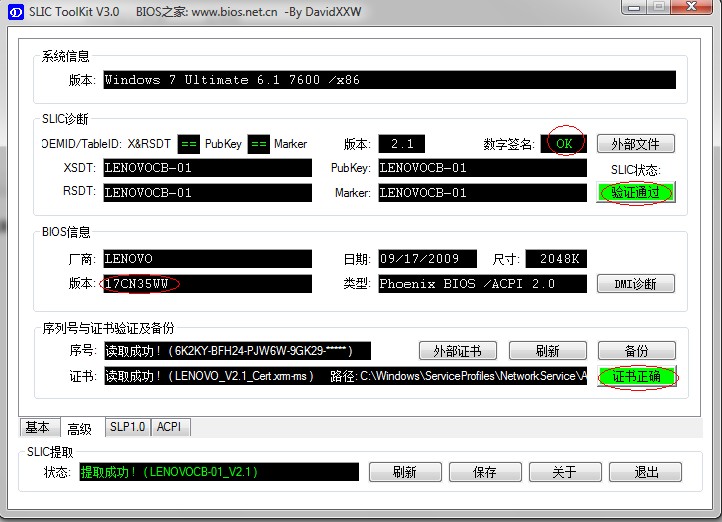
Task: Switch to the ACPI tab
Action: [169, 427]
